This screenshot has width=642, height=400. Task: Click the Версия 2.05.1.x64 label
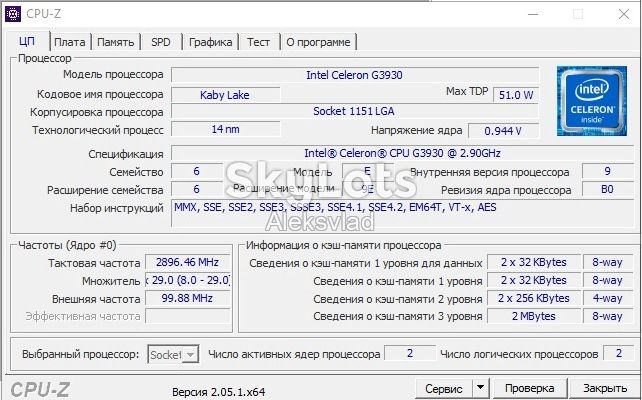pos(219,392)
